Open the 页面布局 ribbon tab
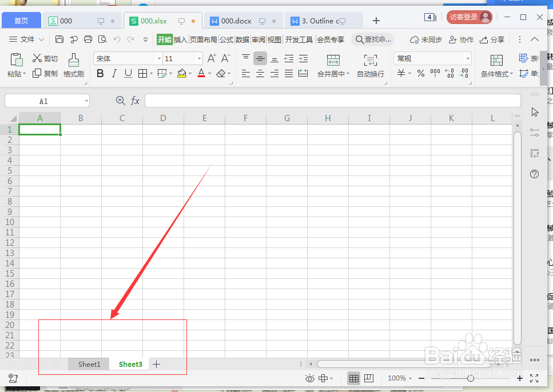The height and width of the screenshot is (392, 553). tap(203, 39)
